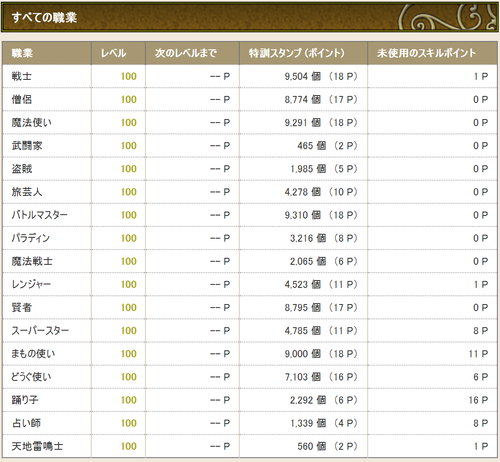This screenshot has height=462, width=500.
Task: Select the 9,291 個 stamp value
Action: [303, 122]
